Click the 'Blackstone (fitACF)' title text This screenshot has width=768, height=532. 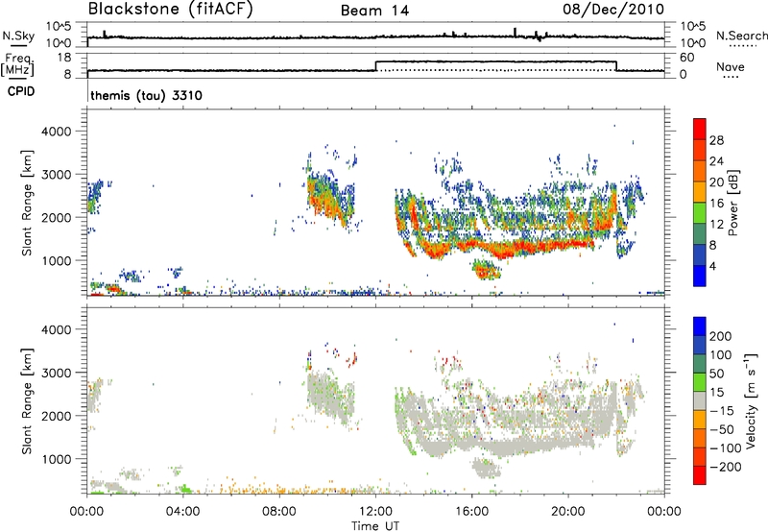(x=170, y=9)
